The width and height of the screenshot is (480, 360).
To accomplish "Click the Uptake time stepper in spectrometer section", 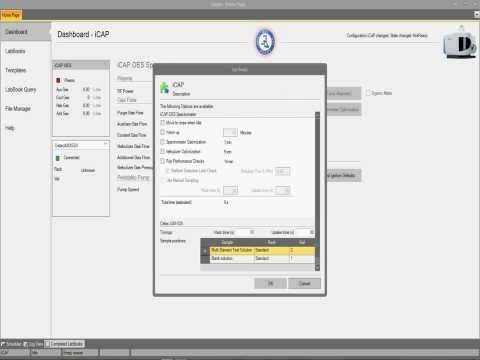I will pos(282,190).
